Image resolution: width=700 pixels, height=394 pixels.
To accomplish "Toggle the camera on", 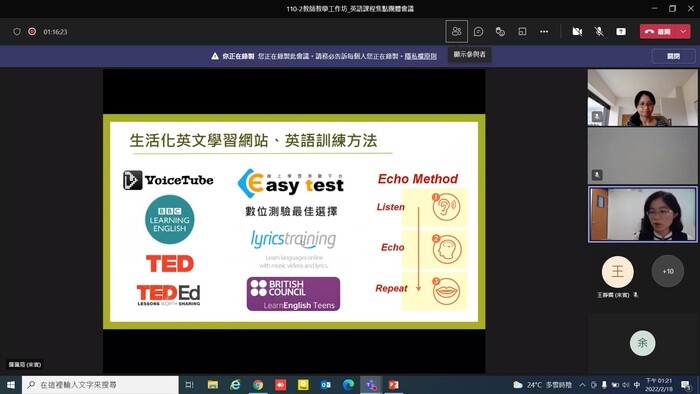I will [577, 32].
